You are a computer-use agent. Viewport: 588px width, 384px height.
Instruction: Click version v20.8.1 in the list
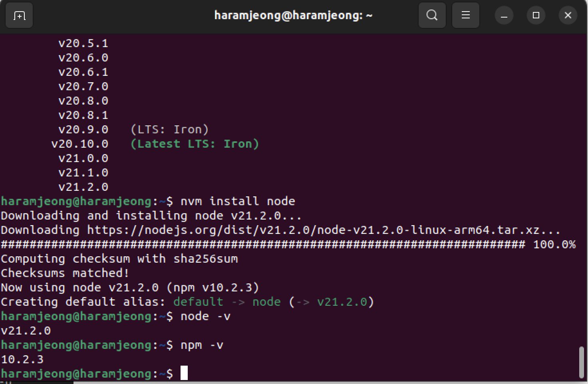tap(83, 115)
